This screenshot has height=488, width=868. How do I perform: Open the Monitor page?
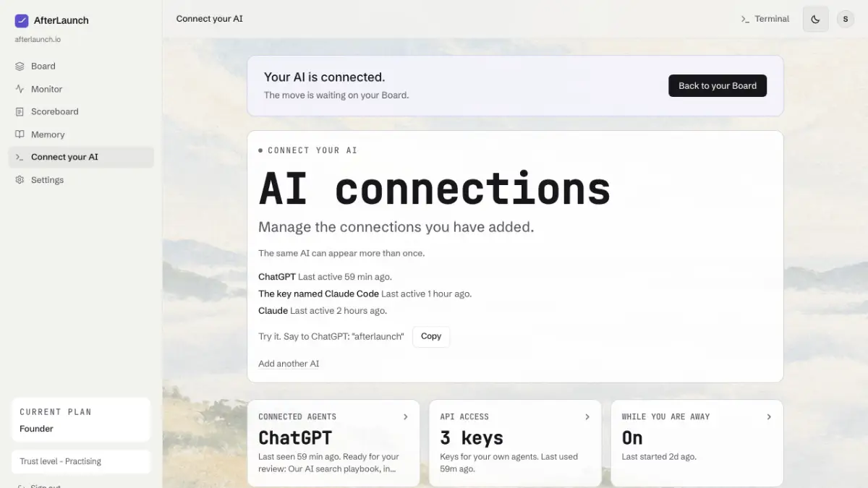[x=81, y=89]
